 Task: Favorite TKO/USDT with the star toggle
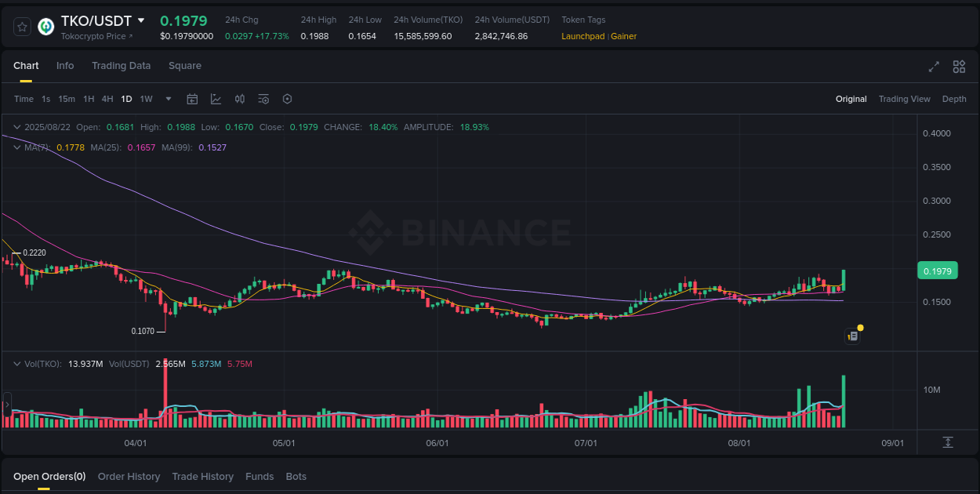coord(21,26)
